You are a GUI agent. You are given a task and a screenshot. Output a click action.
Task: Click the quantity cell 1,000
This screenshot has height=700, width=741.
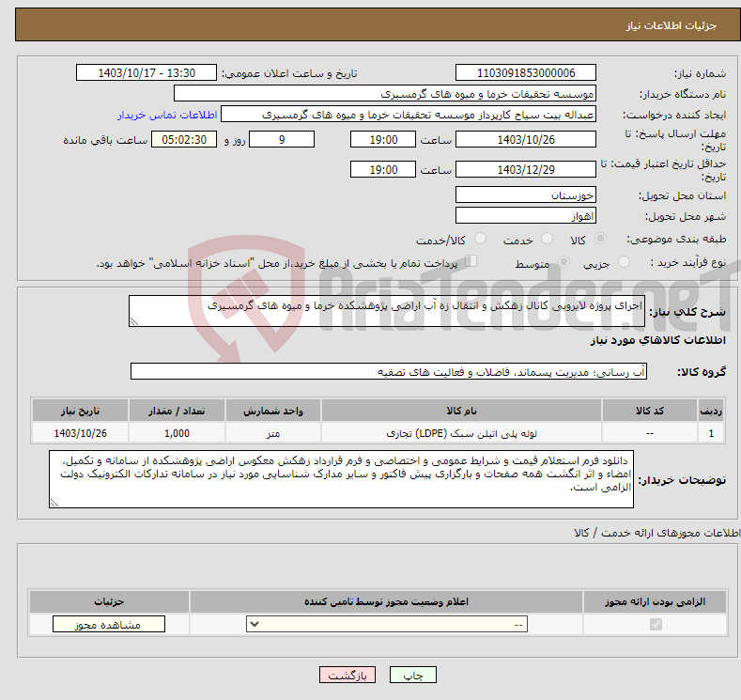click(x=177, y=433)
